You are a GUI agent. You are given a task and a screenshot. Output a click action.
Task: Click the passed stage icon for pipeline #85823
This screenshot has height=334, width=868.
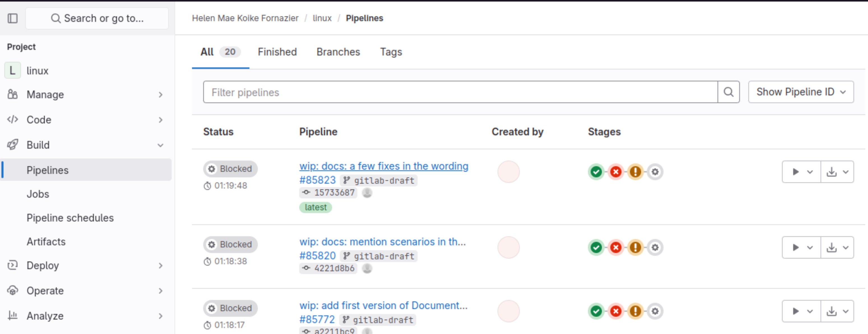coord(596,172)
